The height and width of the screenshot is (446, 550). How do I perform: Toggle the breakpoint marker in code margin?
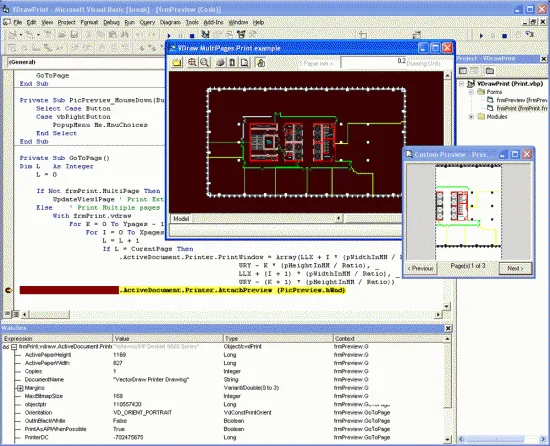[8, 290]
